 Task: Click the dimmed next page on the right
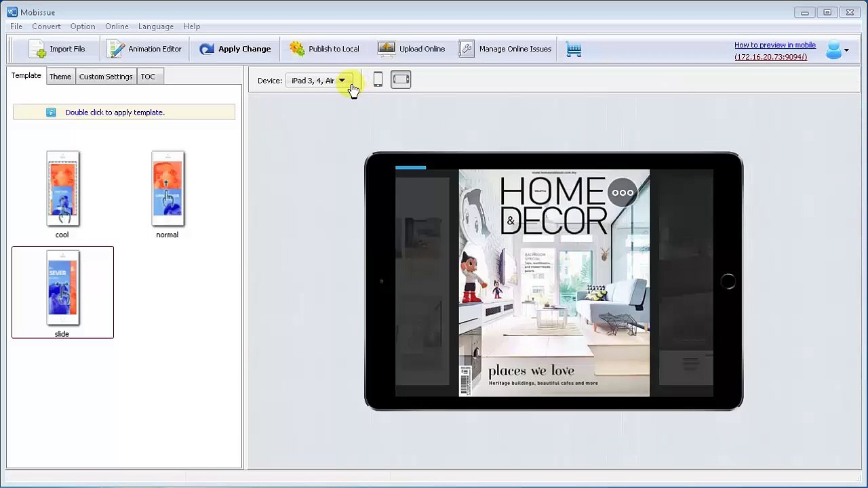686,281
